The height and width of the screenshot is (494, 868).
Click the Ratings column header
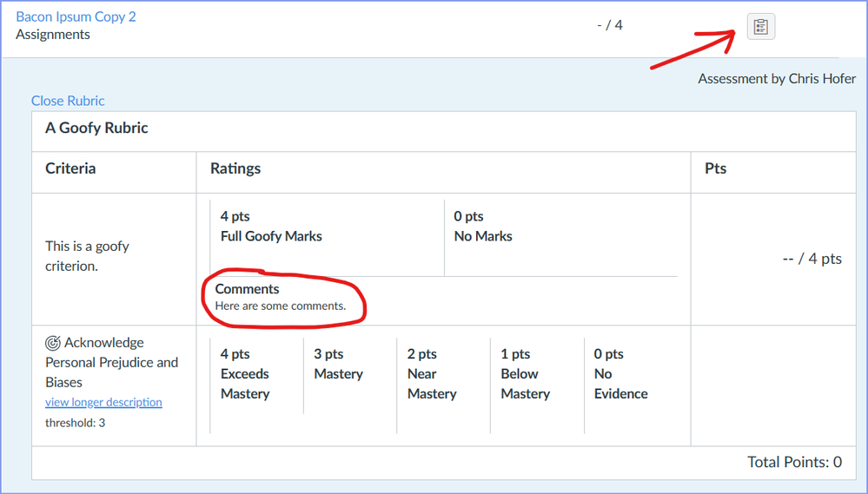(235, 168)
